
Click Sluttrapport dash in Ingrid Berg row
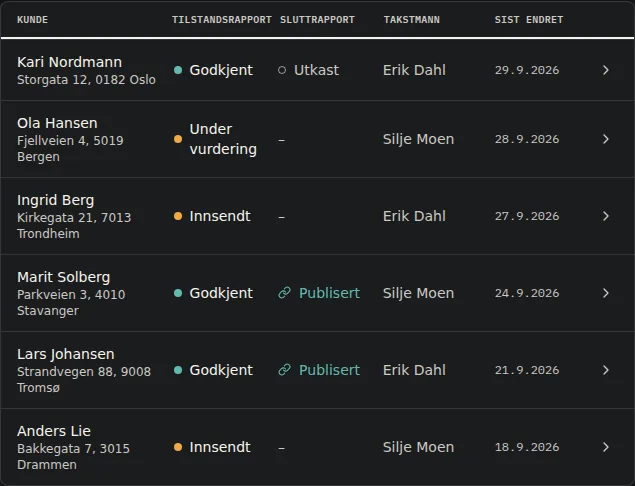tap(281, 217)
